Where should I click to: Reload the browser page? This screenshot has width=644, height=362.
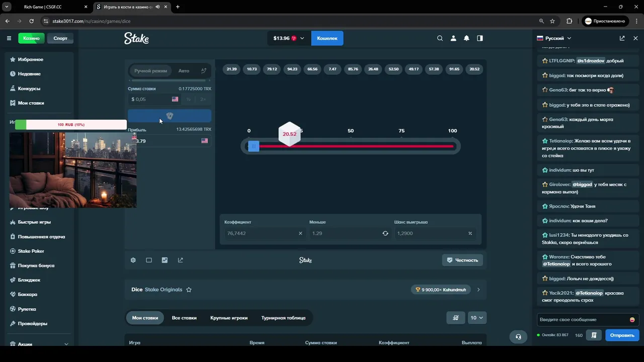(32, 21)
